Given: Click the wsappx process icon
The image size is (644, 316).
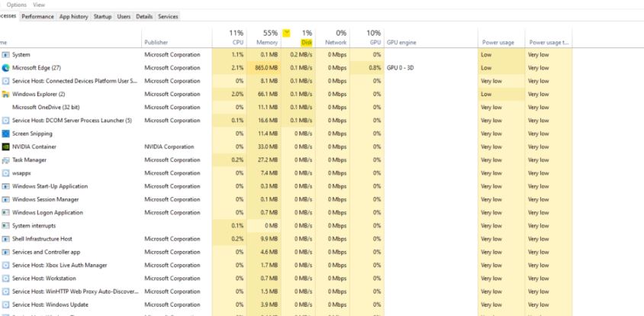Looking at the screenshot, I should pyautogui.click(x=5, y=173).
